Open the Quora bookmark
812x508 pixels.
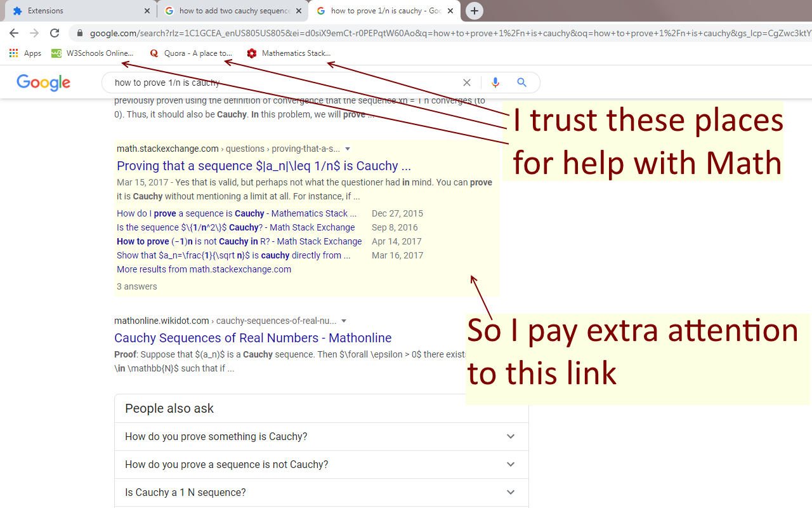coord(191,53)
